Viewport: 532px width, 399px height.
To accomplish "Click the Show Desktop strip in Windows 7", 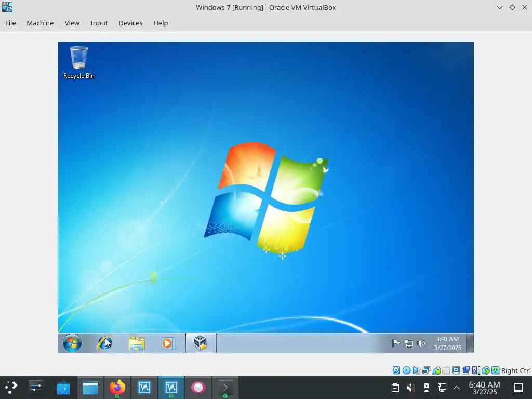I will (470, 343).
